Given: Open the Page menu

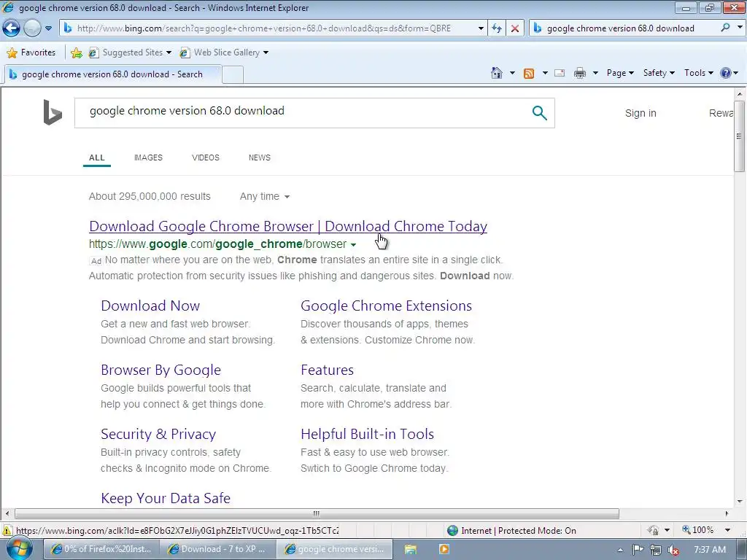Looking at the screenshot, I should (620, 73).
